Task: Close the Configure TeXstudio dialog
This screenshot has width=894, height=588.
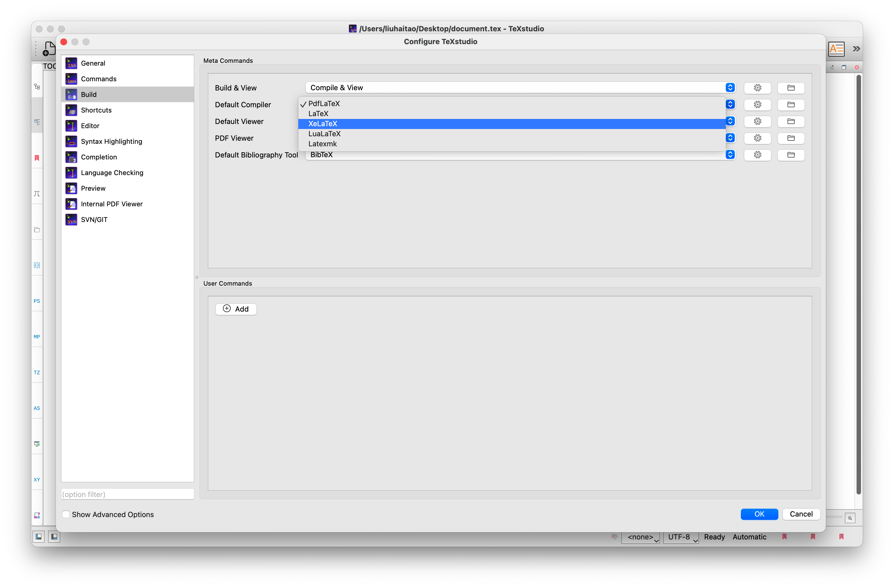Action: pyautogui.click(x=64, y=42)
